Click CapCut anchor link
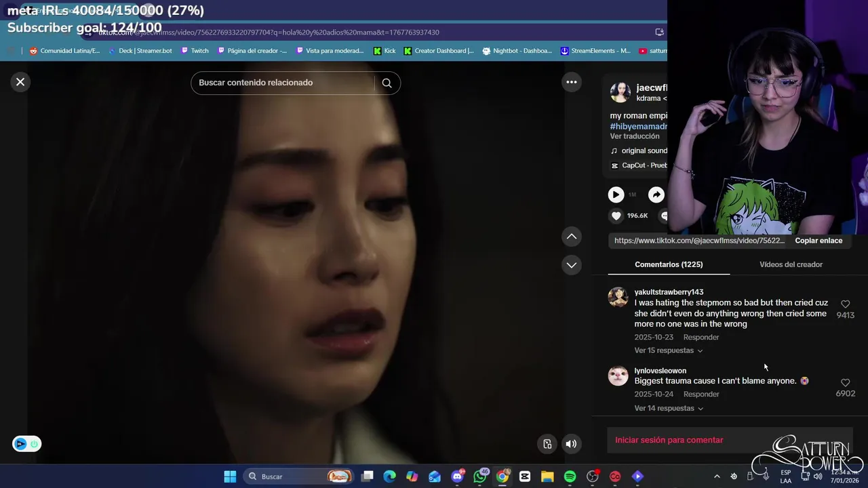 tap(638, 165)
